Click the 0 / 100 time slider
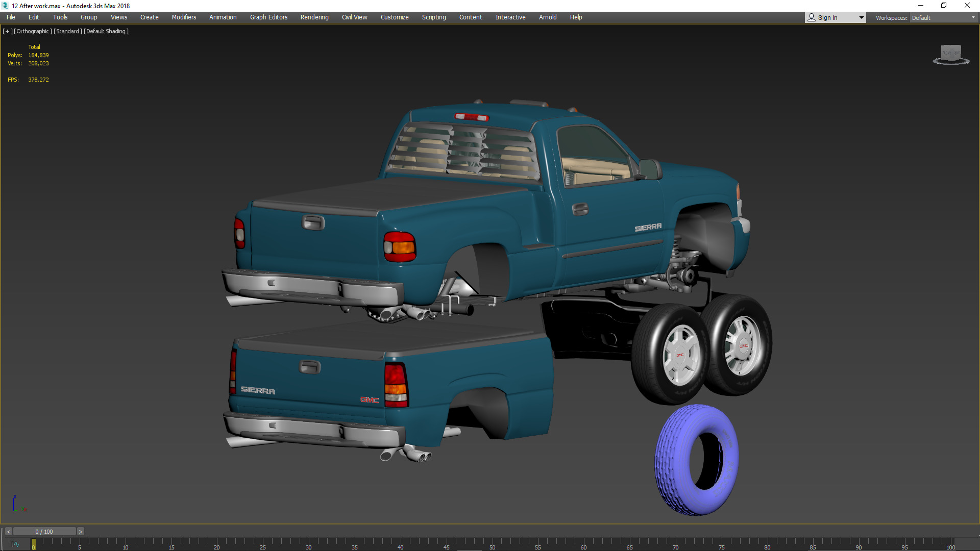 [44, 532]
